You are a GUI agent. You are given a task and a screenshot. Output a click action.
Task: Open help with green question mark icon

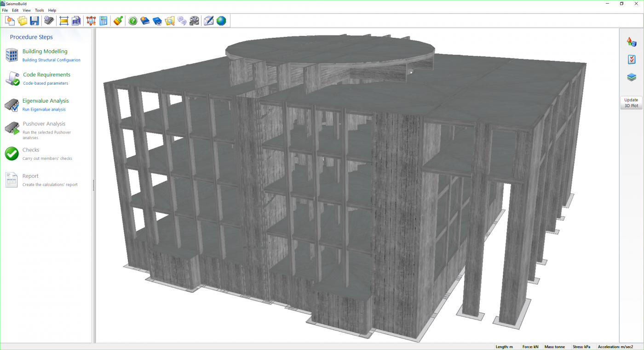[x=133, y=21]
